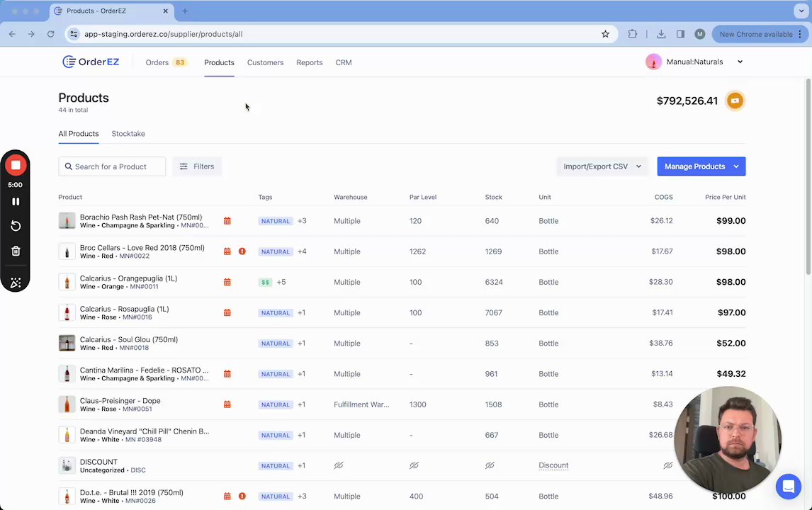Open Chrome extensions puzzle icon
This screenshot has height=510, width=812.
click(632, 34)
